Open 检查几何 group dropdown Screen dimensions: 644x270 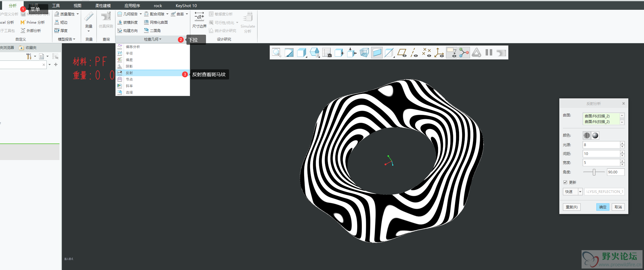(153, 39)
